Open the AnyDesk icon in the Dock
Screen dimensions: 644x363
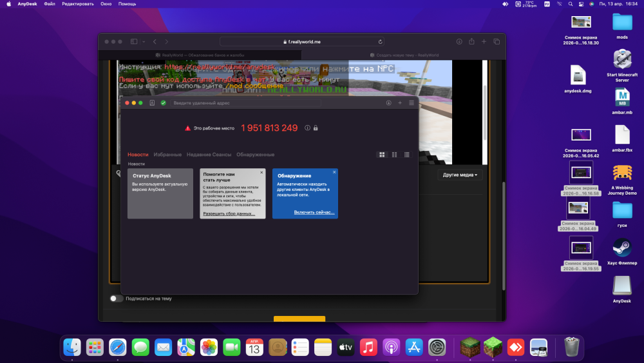(516, 348)
